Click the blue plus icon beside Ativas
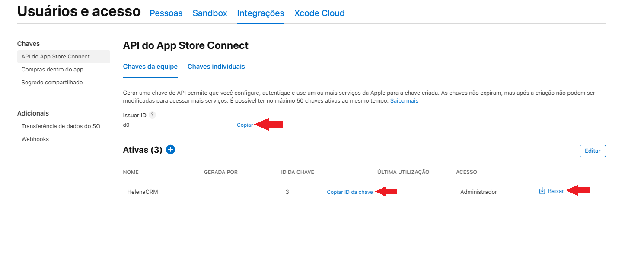This screenshot has height=260, width=644. pyautogui.click(x=171, y=150)
